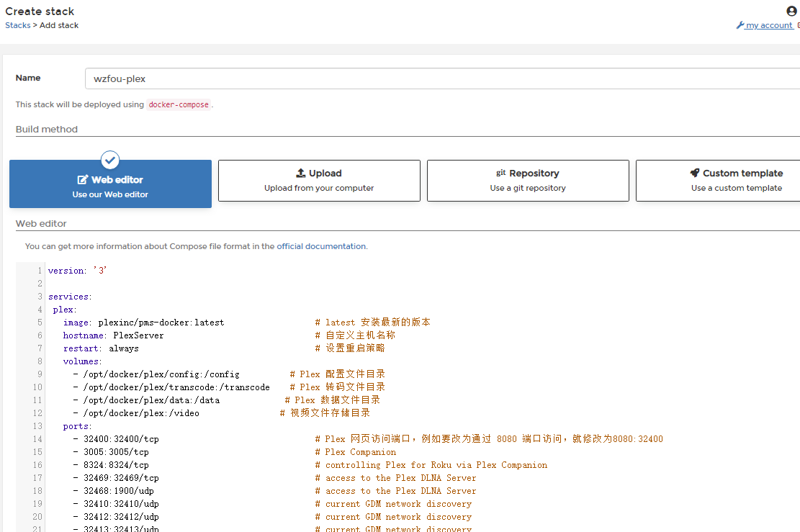This screenshot has width=800, height=532.
Task: Click the '32412:32412/udp' port entry
Action: click(x=121, y=517)
